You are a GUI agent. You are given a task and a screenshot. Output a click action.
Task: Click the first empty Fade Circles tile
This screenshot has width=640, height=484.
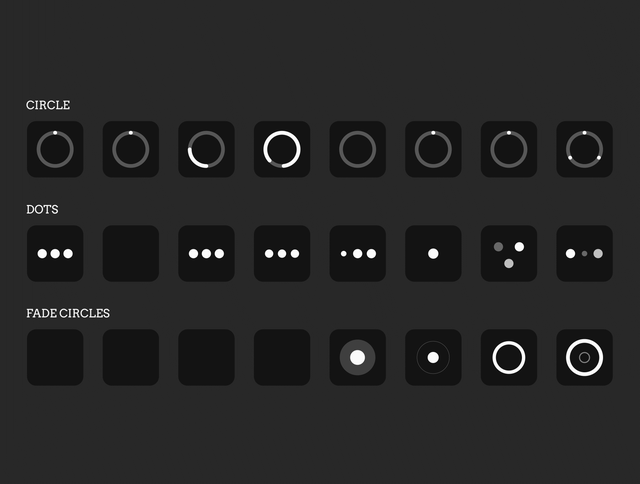[55, 357]
